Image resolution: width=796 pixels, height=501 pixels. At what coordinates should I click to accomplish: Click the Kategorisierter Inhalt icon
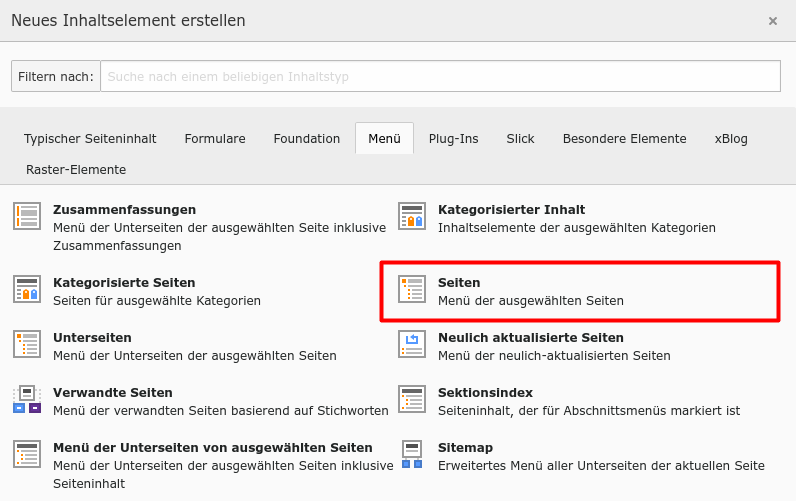tap(412, 216)
